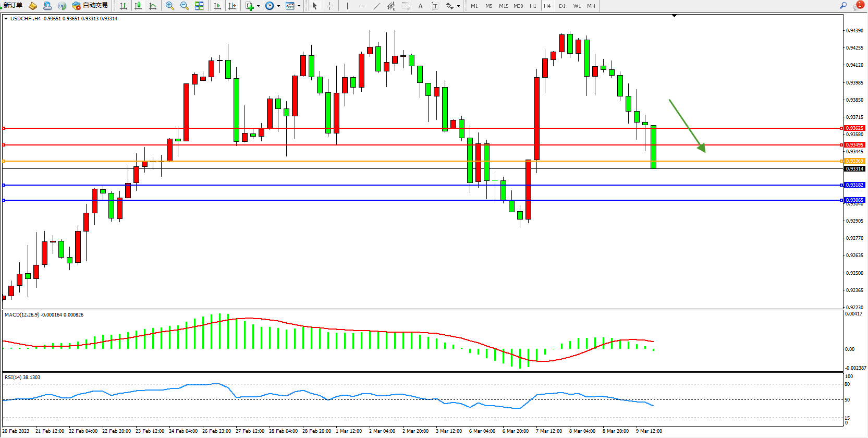Expand the indicators list dropdown arrow
Viewport: 868px width, 438px height.
click(x=258, y=6)
